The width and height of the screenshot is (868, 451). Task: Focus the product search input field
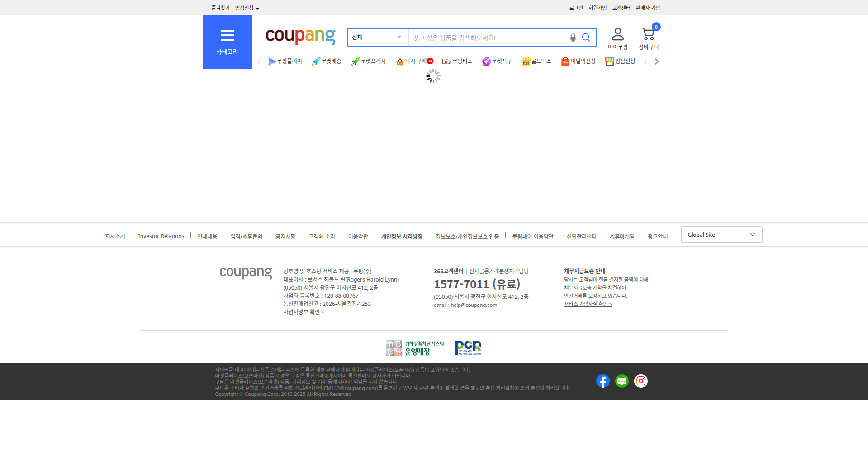[489, 38]
